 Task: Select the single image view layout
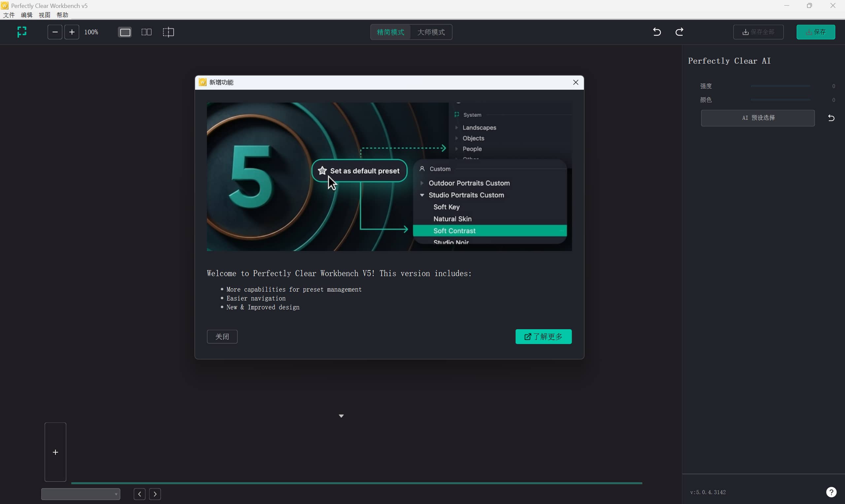(125, 32)
